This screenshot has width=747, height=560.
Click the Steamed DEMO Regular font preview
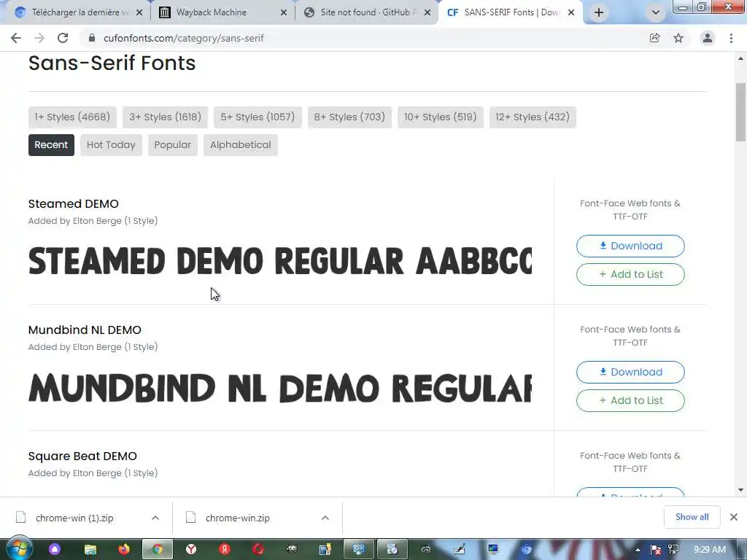[280, 262]
